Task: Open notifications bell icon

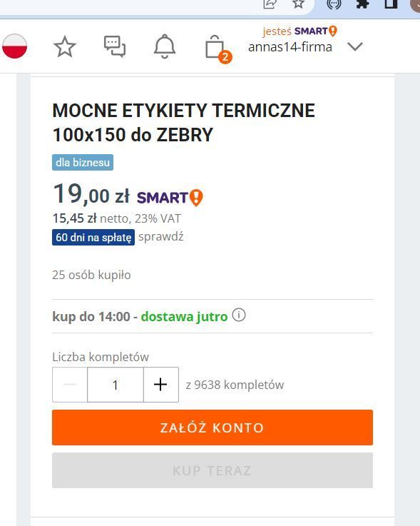Action: [165, 46]
